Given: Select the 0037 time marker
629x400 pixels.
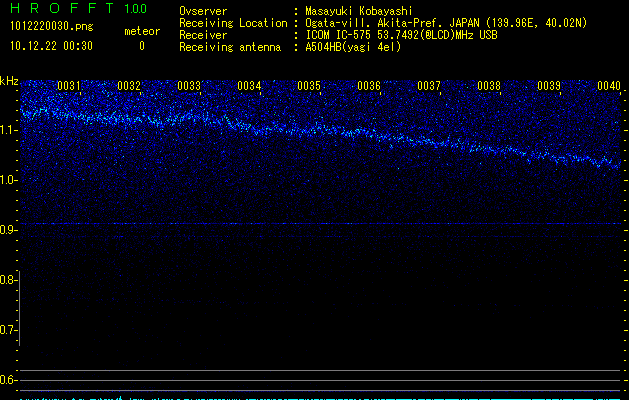Looking at the screenshot, I should [429, 86].
